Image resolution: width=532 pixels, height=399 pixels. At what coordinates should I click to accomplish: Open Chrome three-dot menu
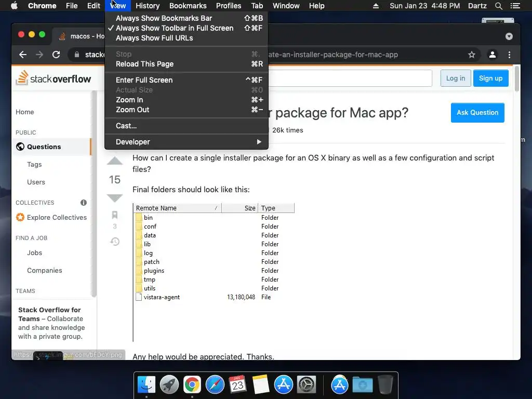pyautogui.click(x=509, y=55)
